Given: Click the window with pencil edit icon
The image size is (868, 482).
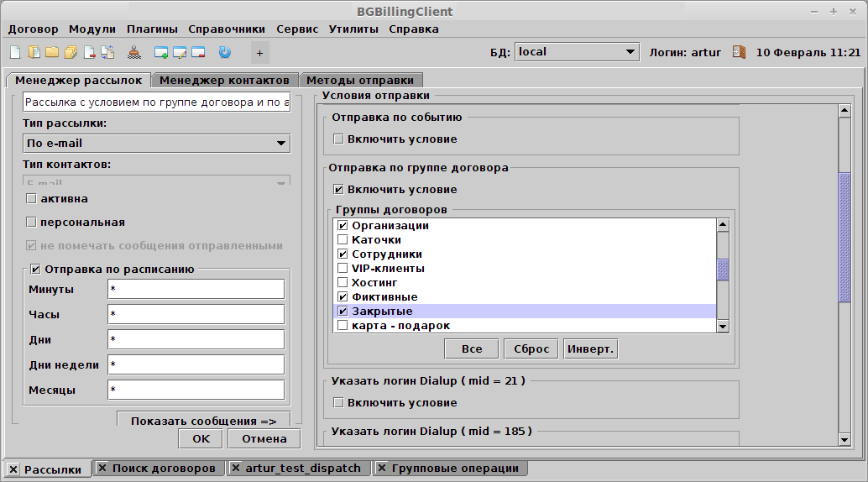Looking at the screenshot, I should coord(180,52).
